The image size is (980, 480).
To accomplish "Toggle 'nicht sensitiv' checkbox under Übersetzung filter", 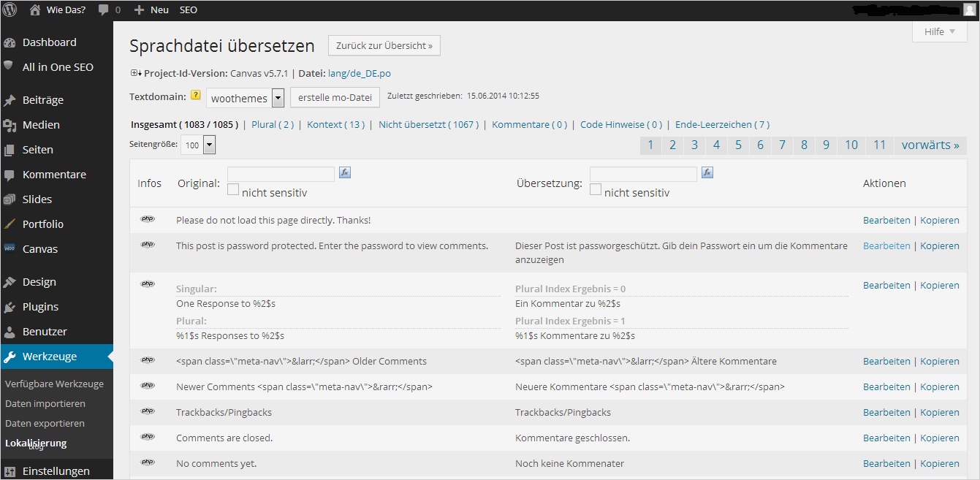I will coord(596,190).
